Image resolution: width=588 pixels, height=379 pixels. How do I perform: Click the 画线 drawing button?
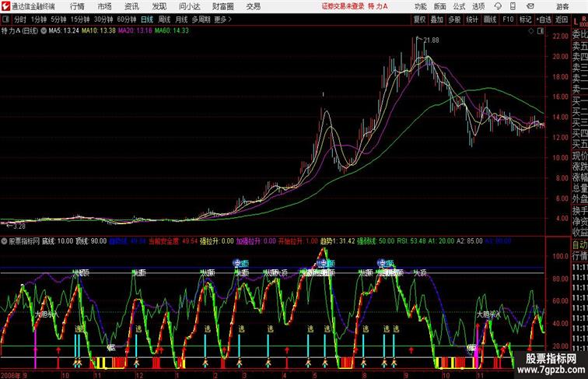(490, 19)
